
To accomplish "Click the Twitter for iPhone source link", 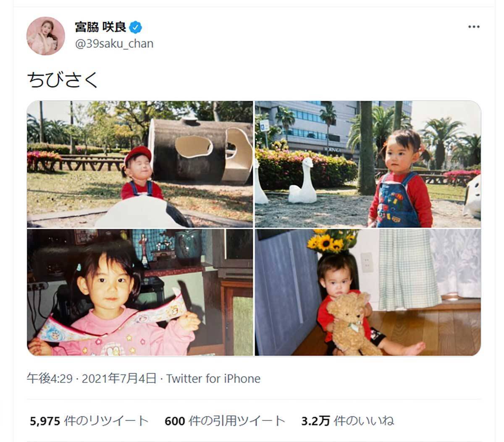I will coord(213,379).
